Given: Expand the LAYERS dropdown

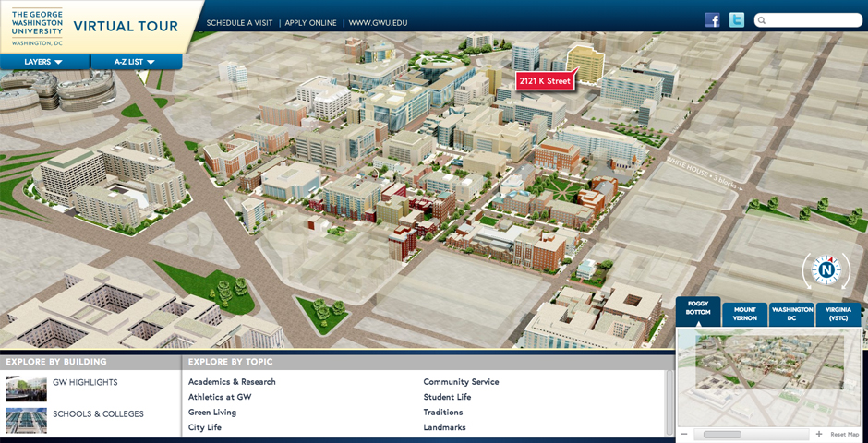Looking at the screenshot, I should (x=43, y=62).
